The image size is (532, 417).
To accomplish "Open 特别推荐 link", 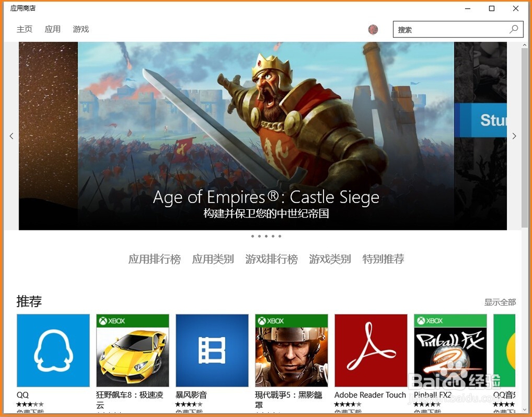I will point(383,259).
